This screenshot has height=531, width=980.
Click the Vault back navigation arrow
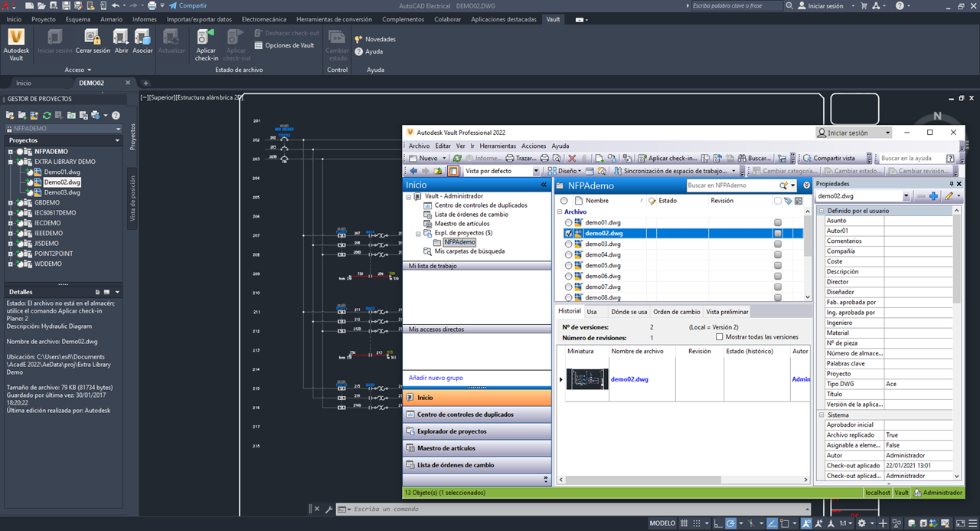coord(413,171)
